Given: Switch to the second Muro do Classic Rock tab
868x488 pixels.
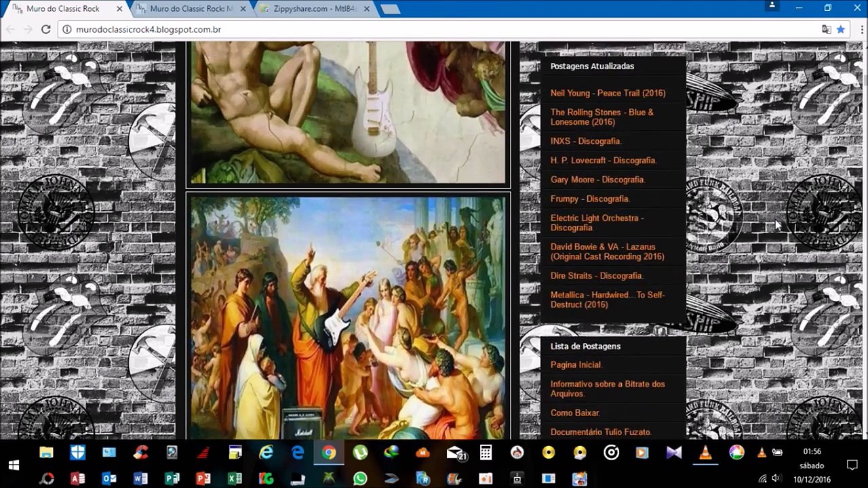Looking at the screenshot, I should coord(191,9).
